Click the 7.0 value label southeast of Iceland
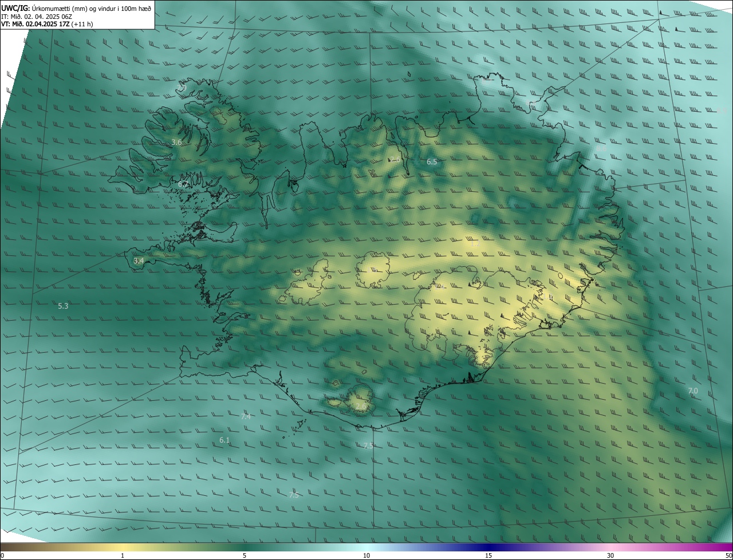This screenshot has height=560, width=733. pos(693,391)
